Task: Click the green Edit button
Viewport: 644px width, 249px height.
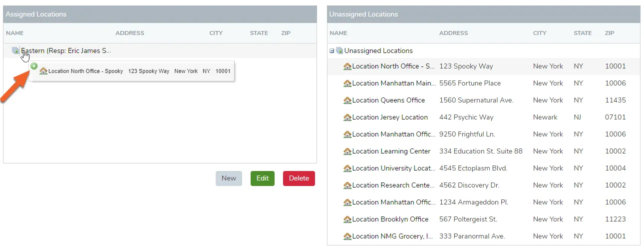Action: click(x=263, y=178)
